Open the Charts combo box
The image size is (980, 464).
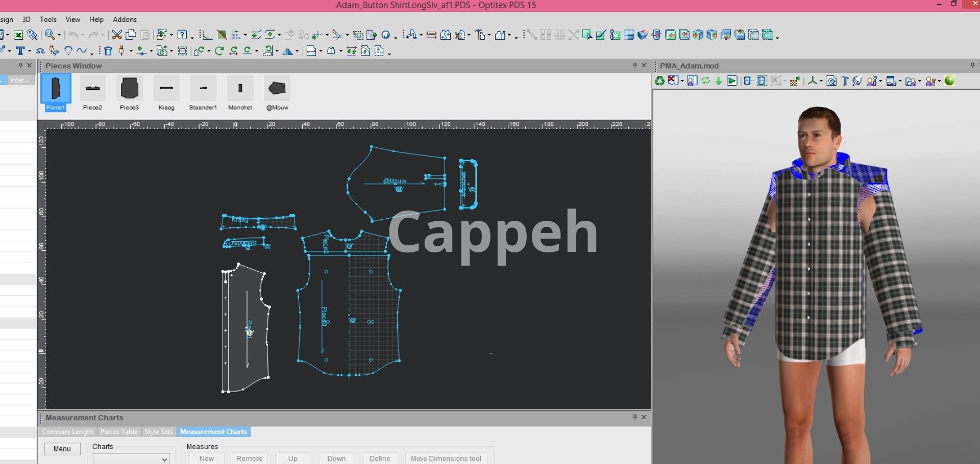(x=131, y=459)
